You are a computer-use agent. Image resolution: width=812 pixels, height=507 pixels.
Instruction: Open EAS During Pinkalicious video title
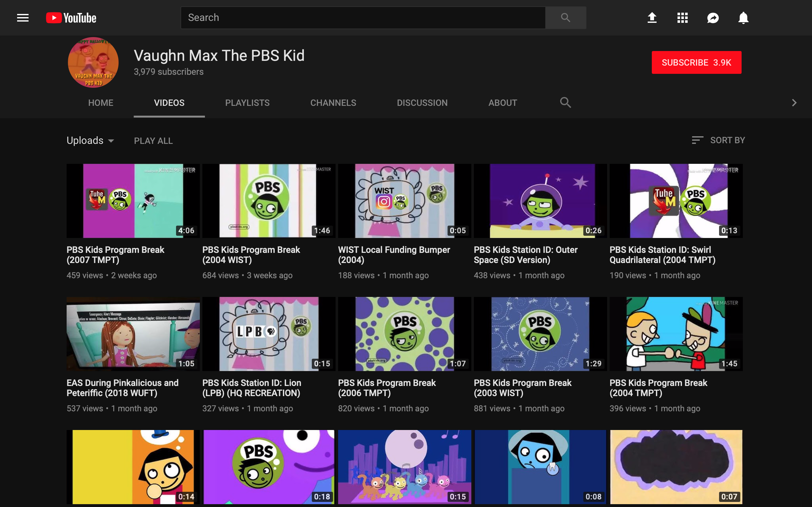(122, 388)
